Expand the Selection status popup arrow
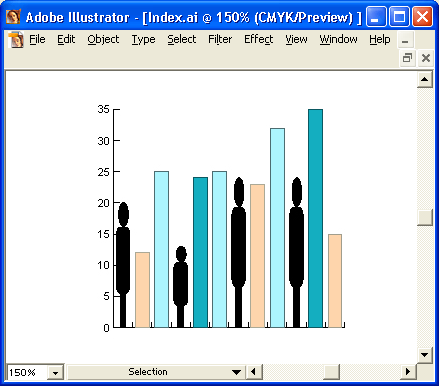This screenshot has width=439, height=386. tap(236, 372)
